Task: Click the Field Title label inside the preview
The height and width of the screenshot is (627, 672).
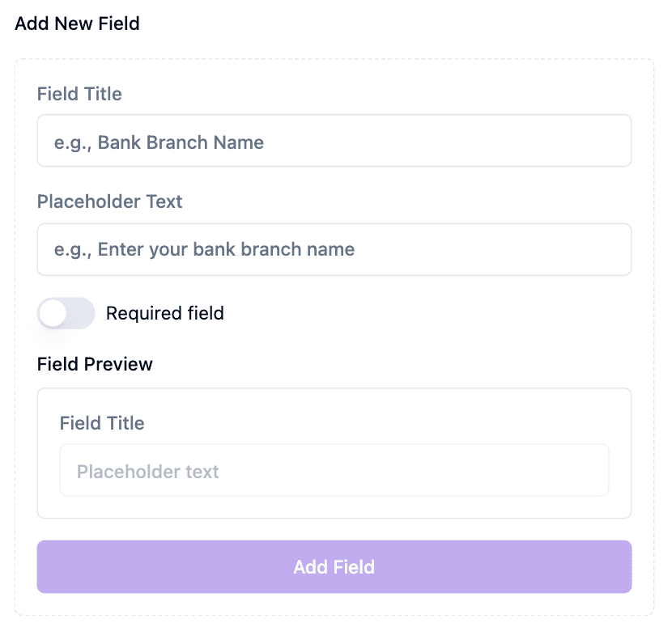Action: [102, 423]
